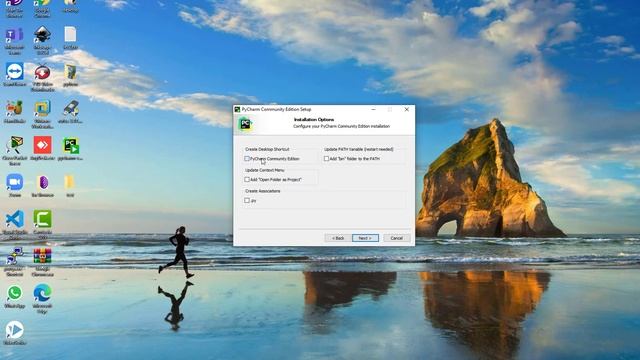Click the Next button in PyCharm setup
Screen dimensions: 640x360
pos(365,238)
